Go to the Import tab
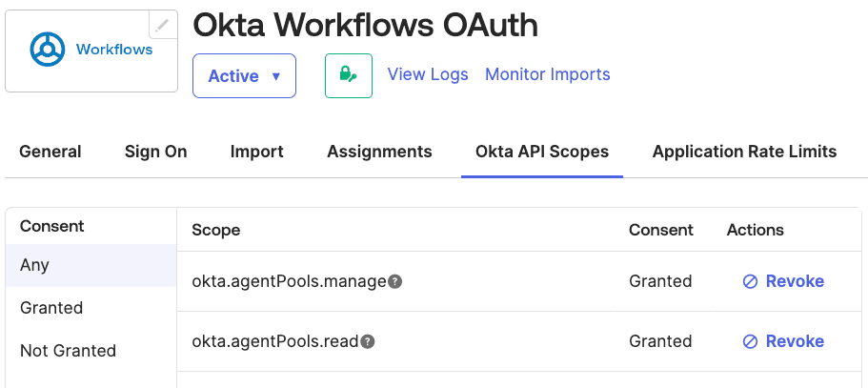 256,152
